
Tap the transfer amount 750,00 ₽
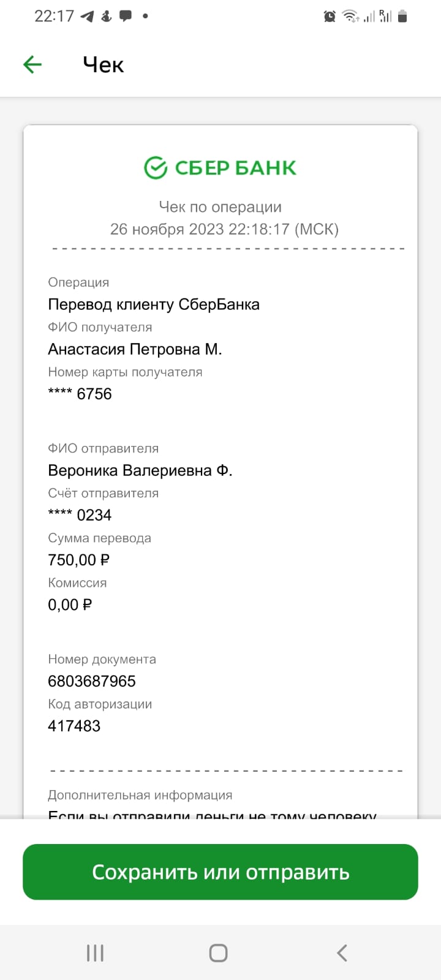pos(78,560)
